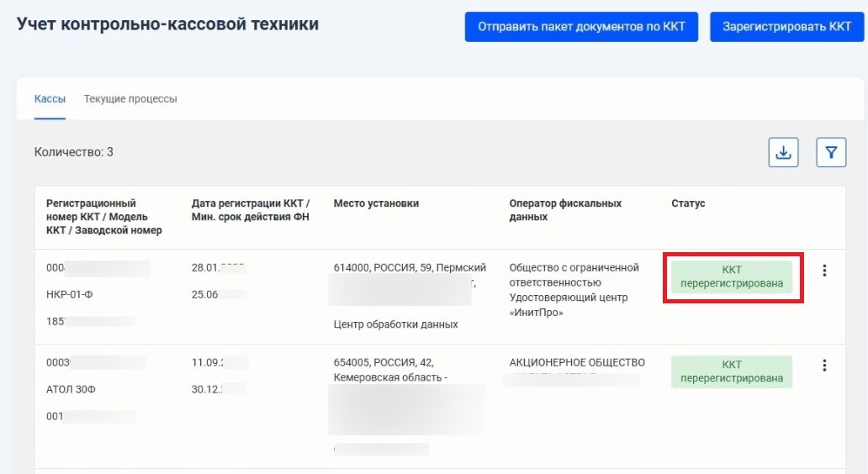Click Отправить пакет документов по ККТ button

(x=581, y=27)
